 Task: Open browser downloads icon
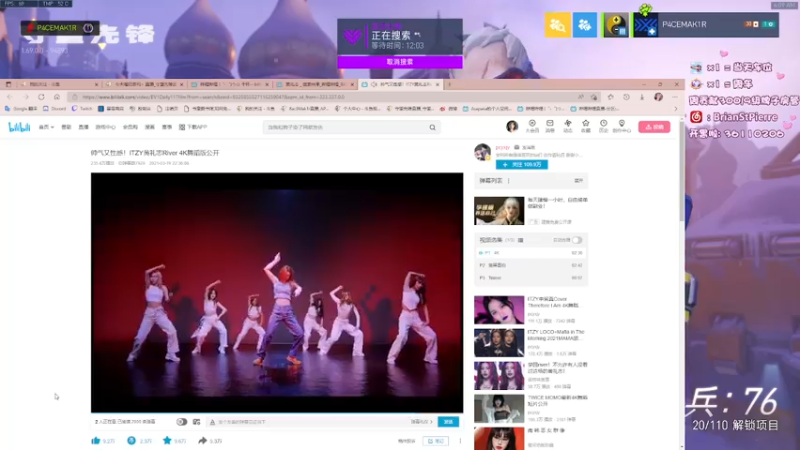point(642,97)
